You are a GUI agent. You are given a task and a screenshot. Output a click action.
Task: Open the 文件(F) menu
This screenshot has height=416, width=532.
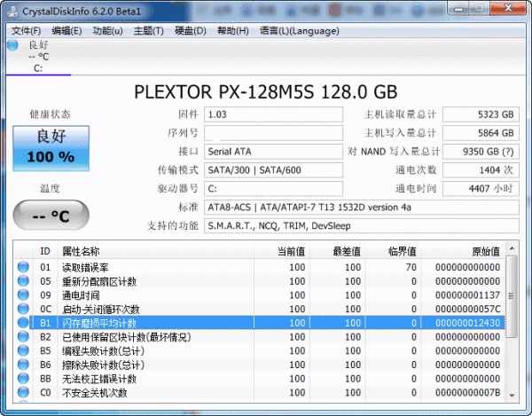[26, 31]
